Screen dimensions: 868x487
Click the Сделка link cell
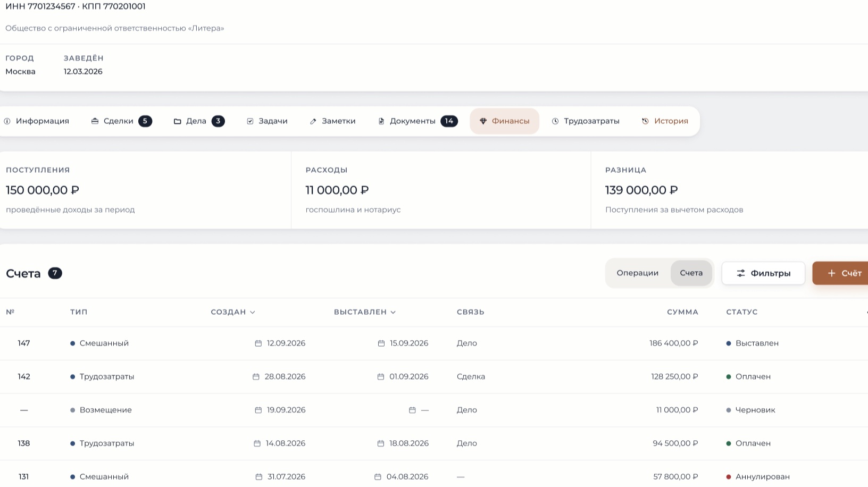click(471, 377)
